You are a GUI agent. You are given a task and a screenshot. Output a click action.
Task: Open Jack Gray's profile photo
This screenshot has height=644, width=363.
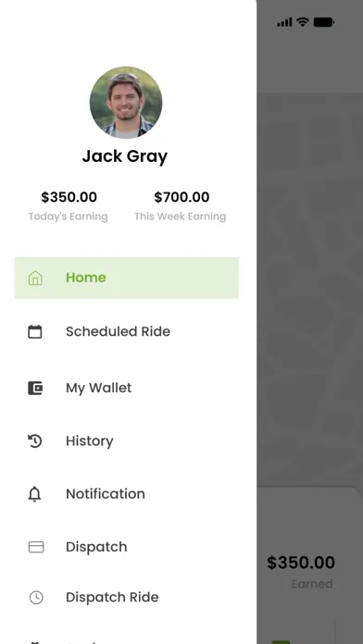click(126, 103)
